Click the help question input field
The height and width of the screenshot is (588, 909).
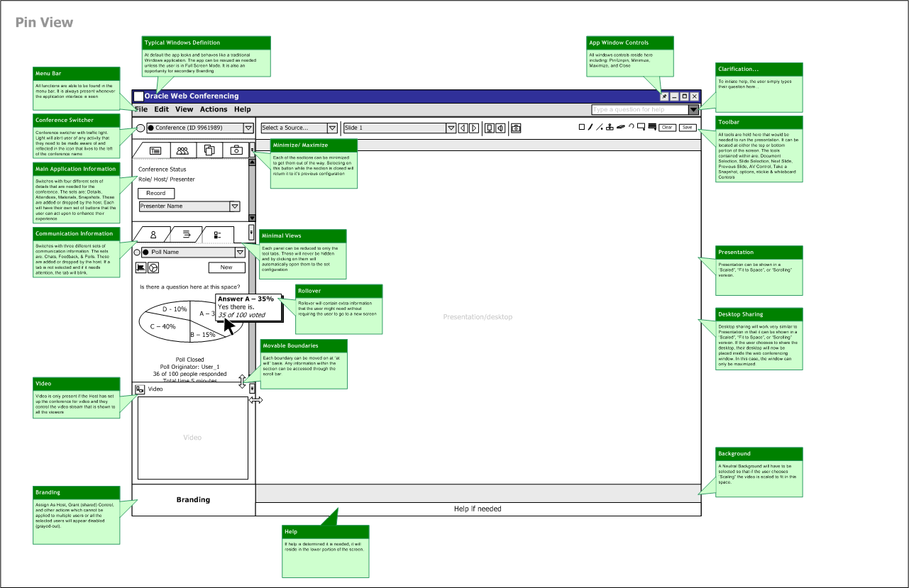[x=639, y=110]
